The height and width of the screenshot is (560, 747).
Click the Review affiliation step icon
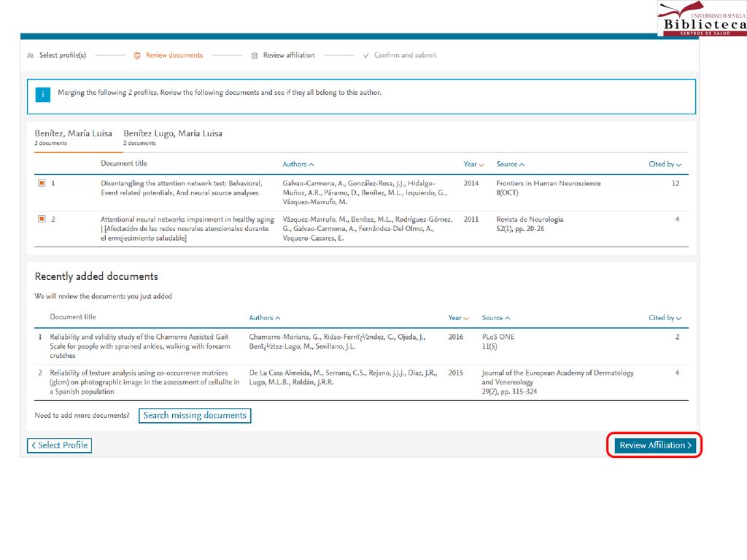pyautogui.click(x=255, y=55)
